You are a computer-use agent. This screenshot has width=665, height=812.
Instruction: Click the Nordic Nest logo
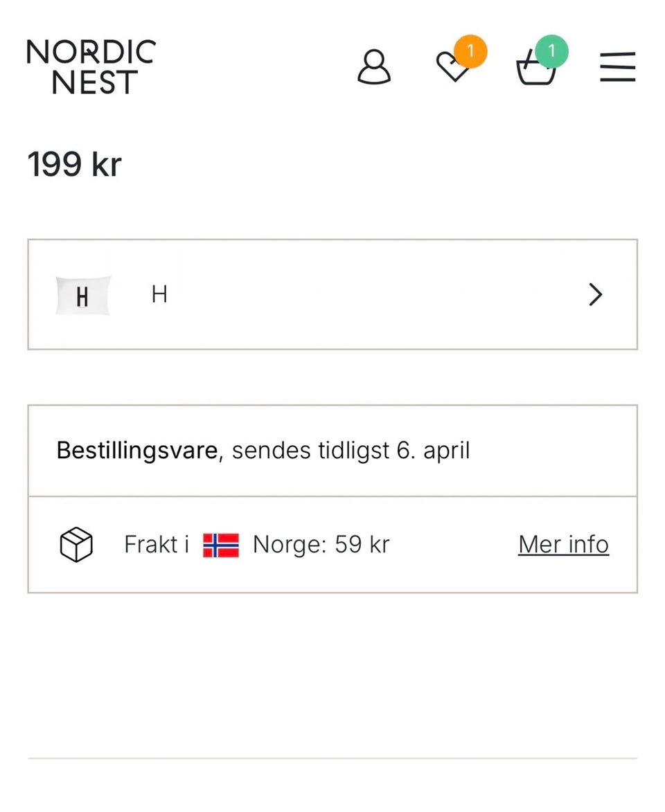tap(91, 67)
